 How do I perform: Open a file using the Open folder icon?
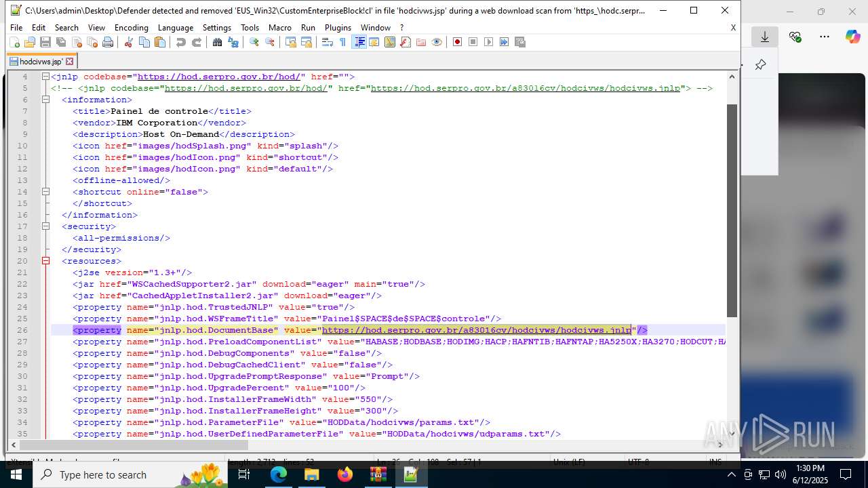click(x=30, y=42)
